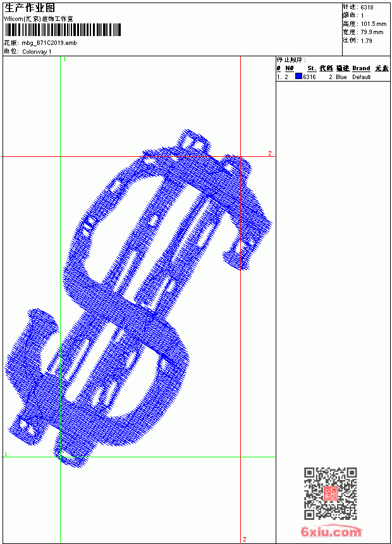Click the green marker 1 at top
Image resolution: width=392 pixels, height=544 pixels.
click(64, 59)
